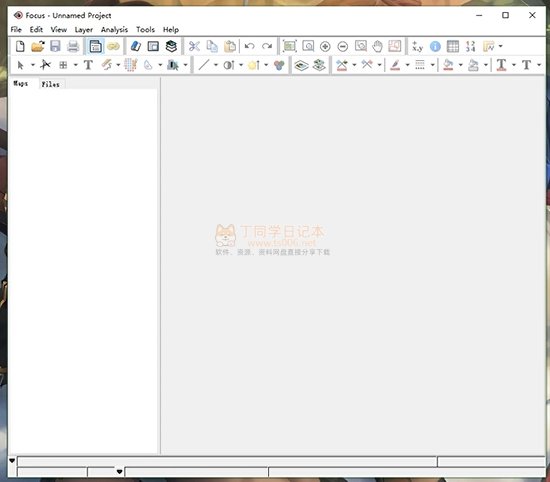This screenshot has width=550, height=482.
Task: Click the Zoom In magnifier icon
Action: pyautogui.click(x=325, y=46)
